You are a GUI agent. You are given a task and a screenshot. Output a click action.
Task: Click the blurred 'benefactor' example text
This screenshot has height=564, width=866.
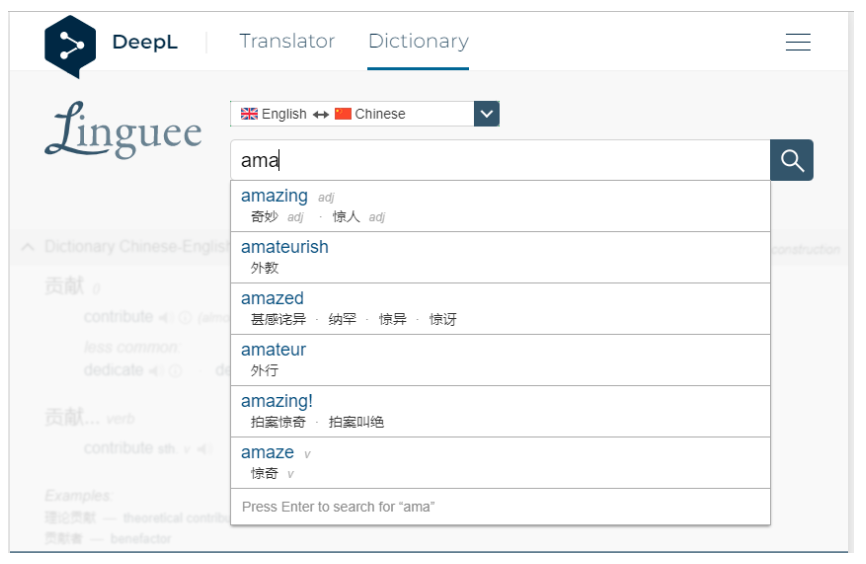coord(140,539)
